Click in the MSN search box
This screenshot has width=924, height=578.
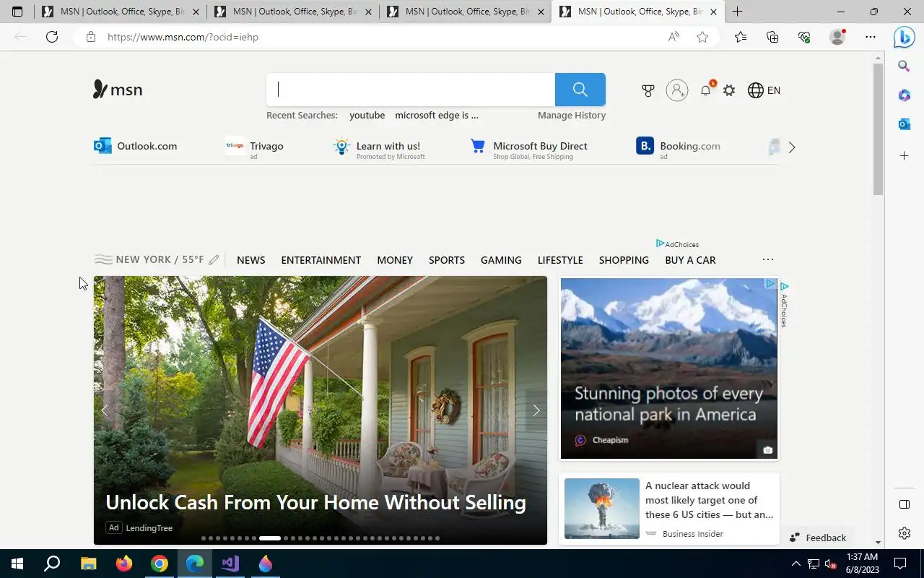click(x=411, y=90)
